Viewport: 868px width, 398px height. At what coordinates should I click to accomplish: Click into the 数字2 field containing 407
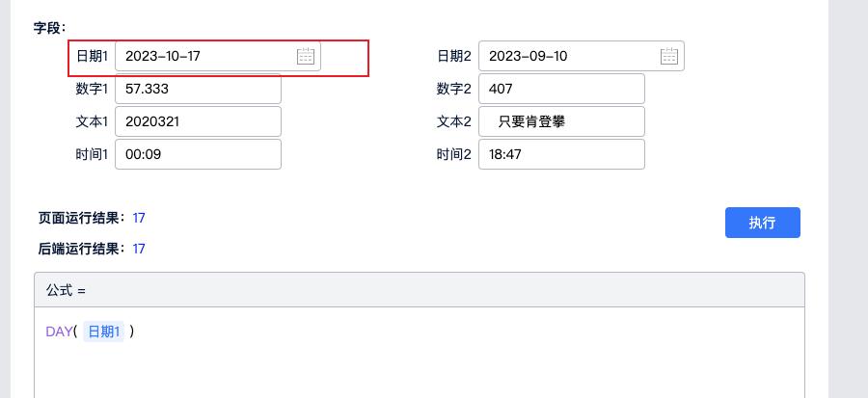point(560,89)
